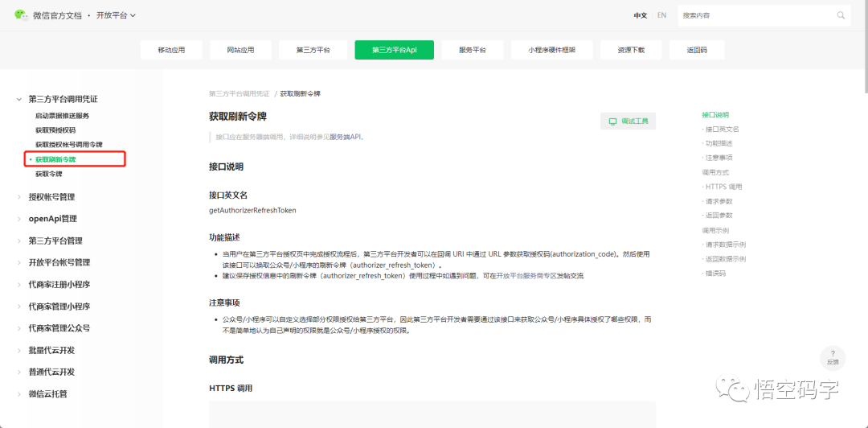Click the 功能描述 subheading
The image size is (868, 428).
click(x=224, y=237)
